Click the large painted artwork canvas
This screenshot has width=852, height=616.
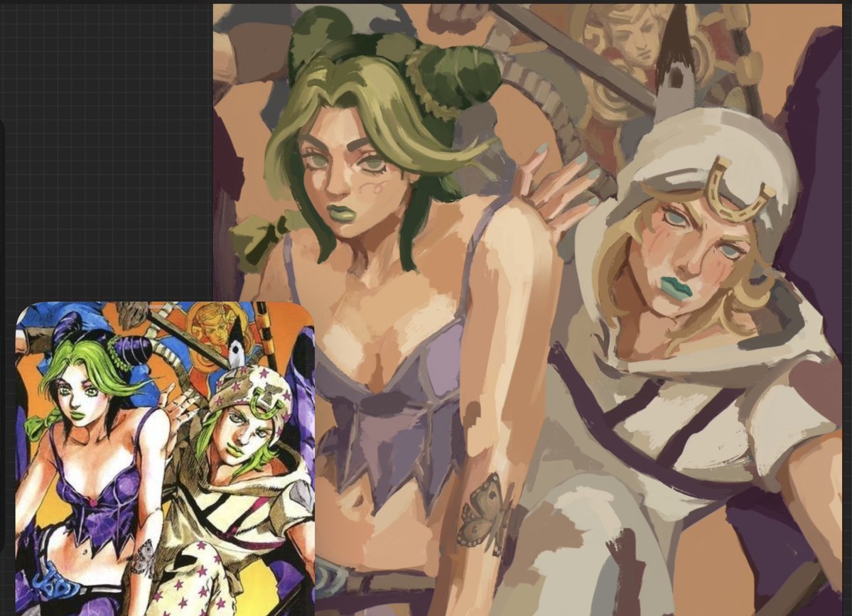527,310
